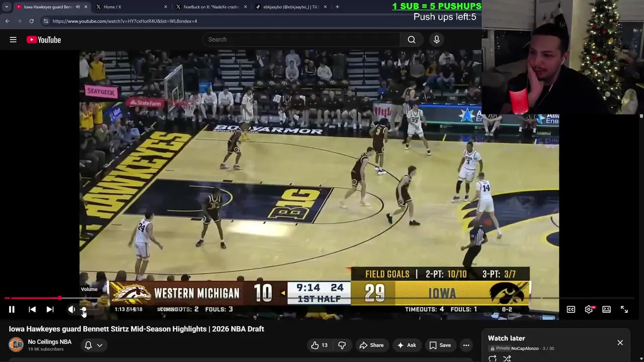Screen dimensions: 644x362
Task: Skip to the previous playlist video
Action: pyautogui.click(x=32, y=309)
